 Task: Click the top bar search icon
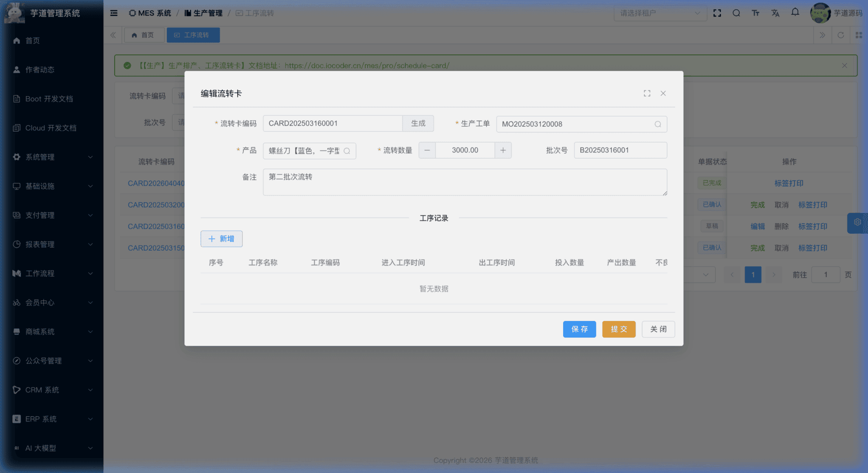736,13
